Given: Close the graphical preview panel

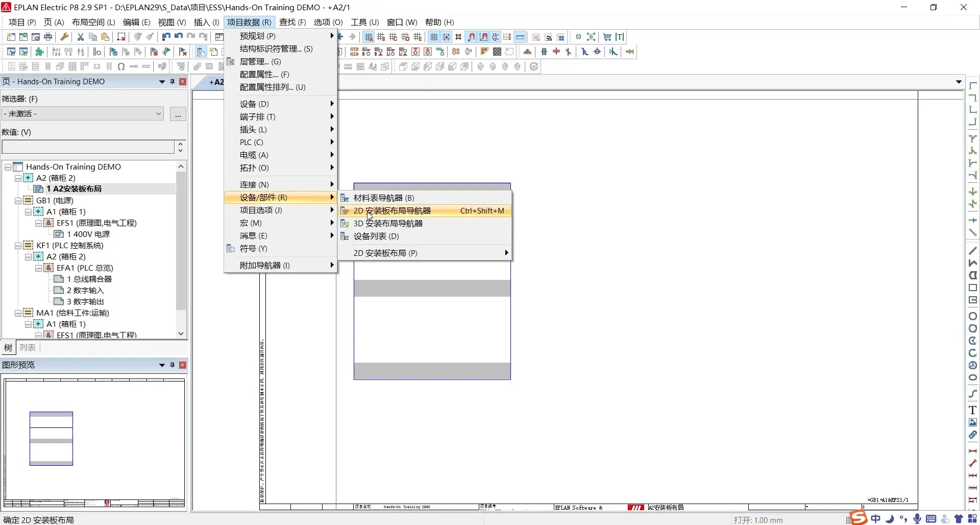Looking at the screenshot, I should click(183, 365).
